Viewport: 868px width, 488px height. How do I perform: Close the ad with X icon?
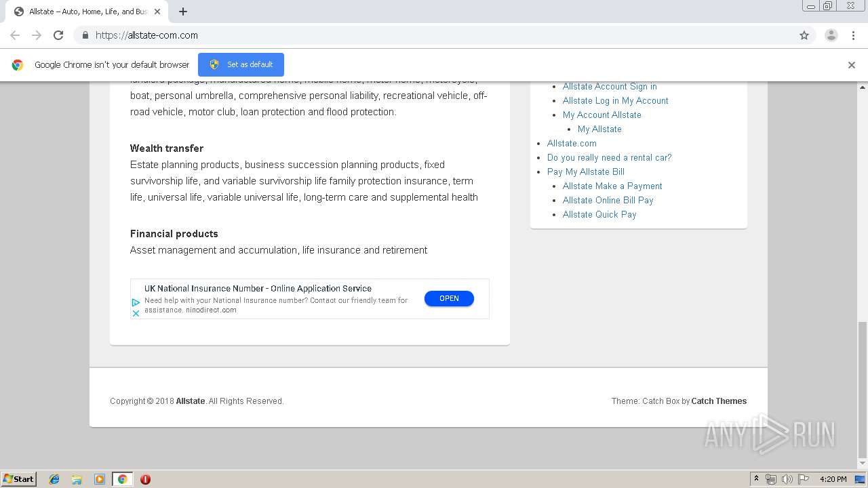pyautogui.click(x=136, y=313)
